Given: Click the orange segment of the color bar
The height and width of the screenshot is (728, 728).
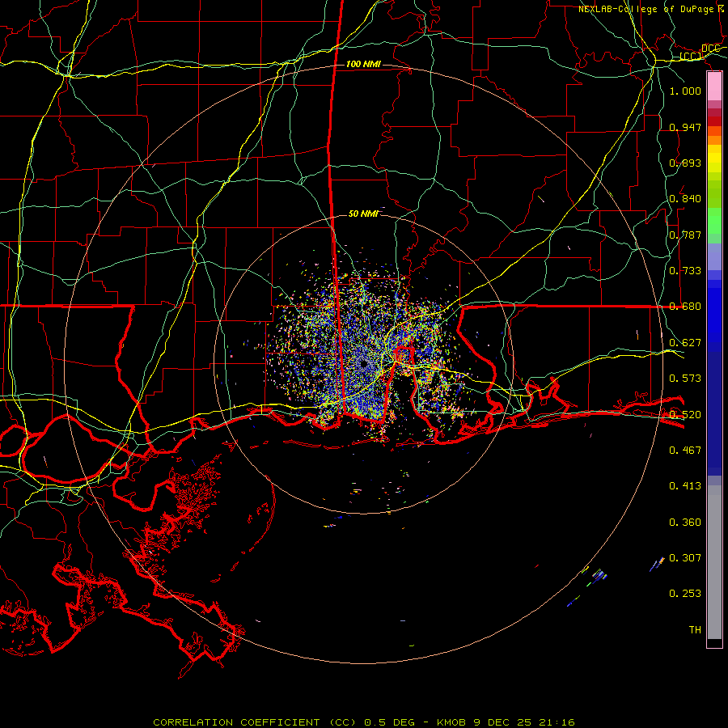Looking at the screenshot, I should 714,140.
